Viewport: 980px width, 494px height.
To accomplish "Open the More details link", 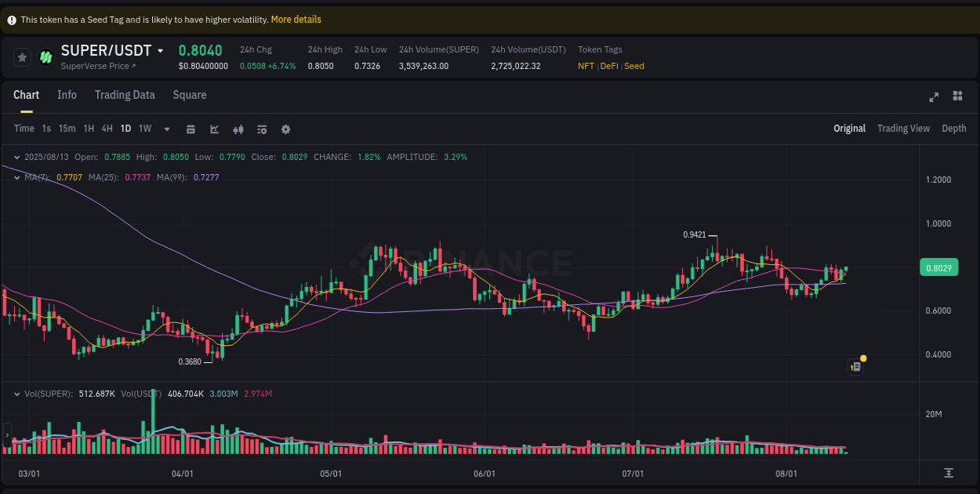I will pyautogui.click(x=296, y=19).
